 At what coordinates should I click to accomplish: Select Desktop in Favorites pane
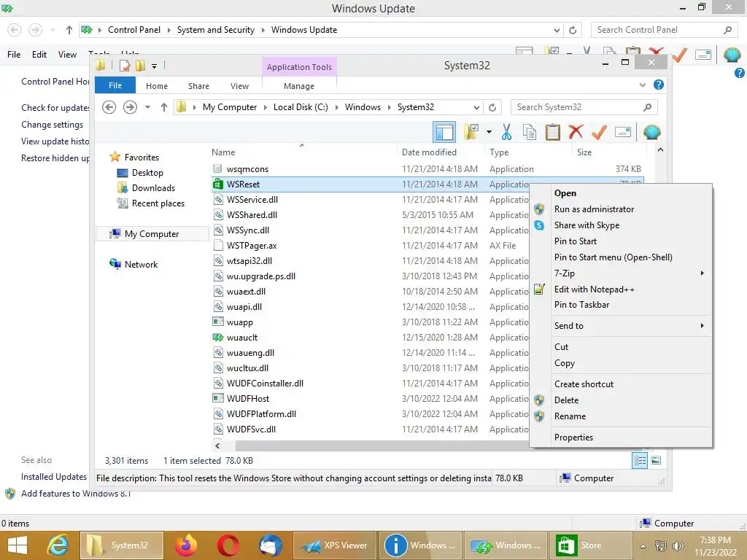(x=147, y=172)
